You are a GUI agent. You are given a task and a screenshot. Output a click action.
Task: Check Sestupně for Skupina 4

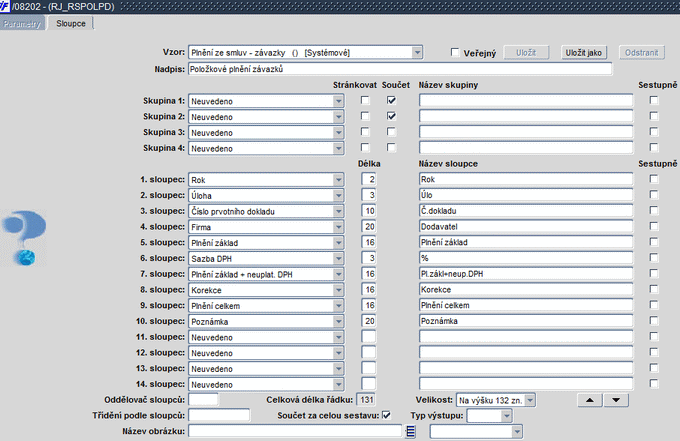click(654, 147)
